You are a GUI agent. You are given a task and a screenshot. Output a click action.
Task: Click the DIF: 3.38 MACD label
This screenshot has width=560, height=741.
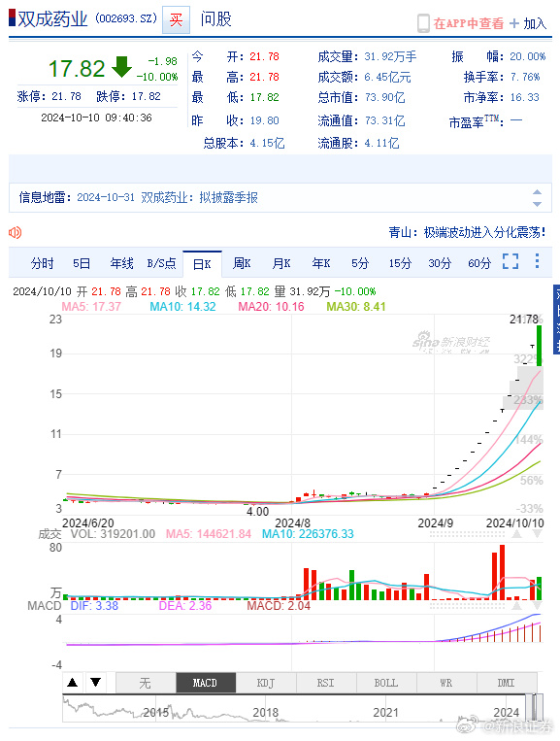point(94,606)
